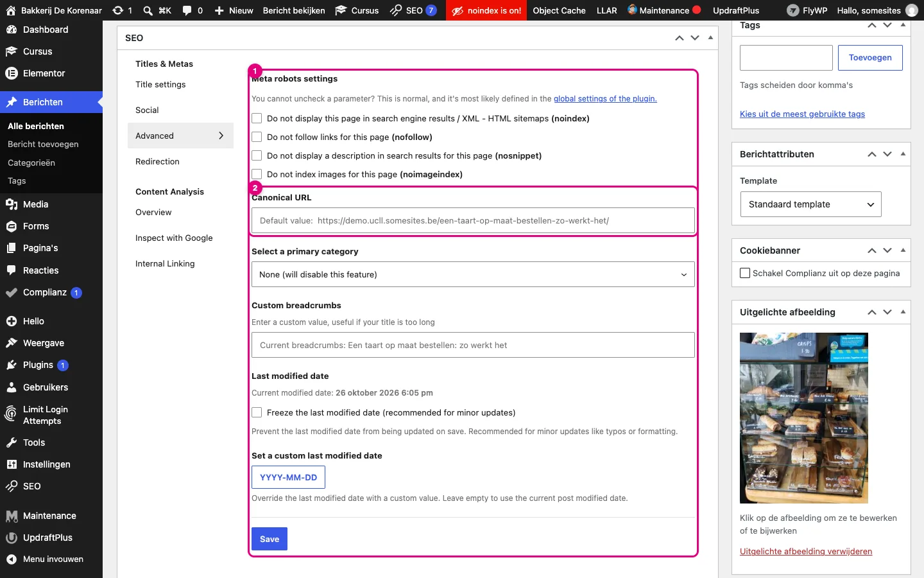Open Forms menu icon

[11, 226]
